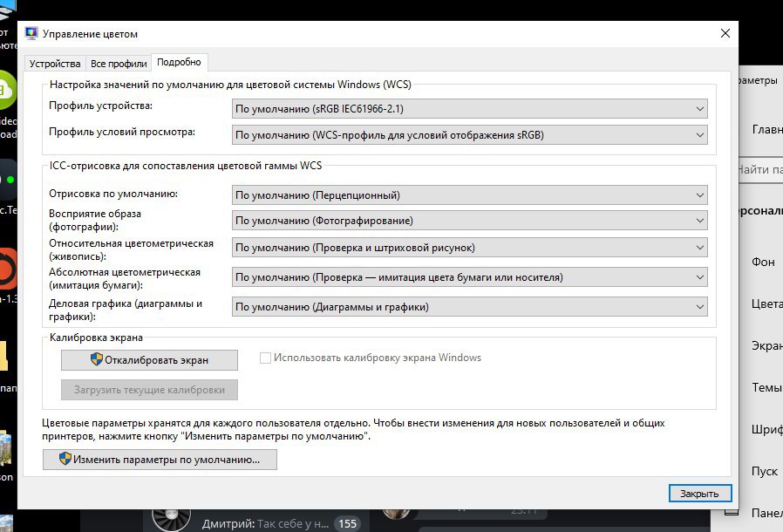The image size is (783, 532).
Task: Click the Управление цветом title bar icon
Action: (31, 33)
